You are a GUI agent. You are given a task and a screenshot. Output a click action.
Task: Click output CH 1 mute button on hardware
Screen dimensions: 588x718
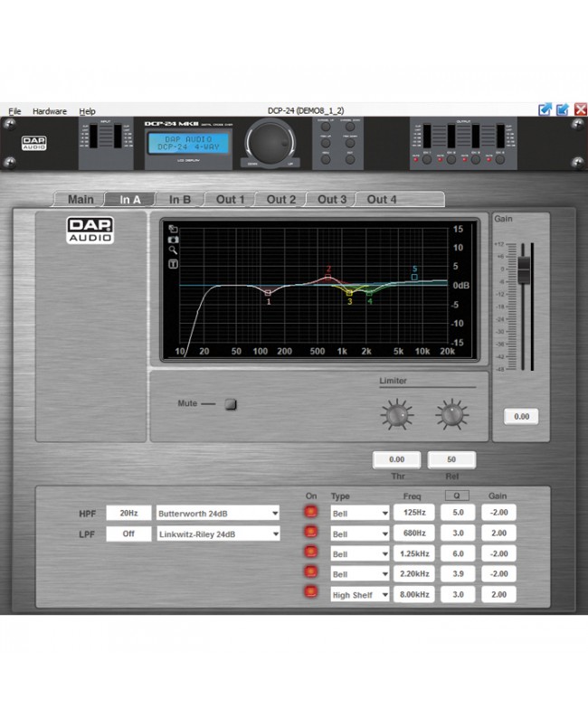[427, 159]
